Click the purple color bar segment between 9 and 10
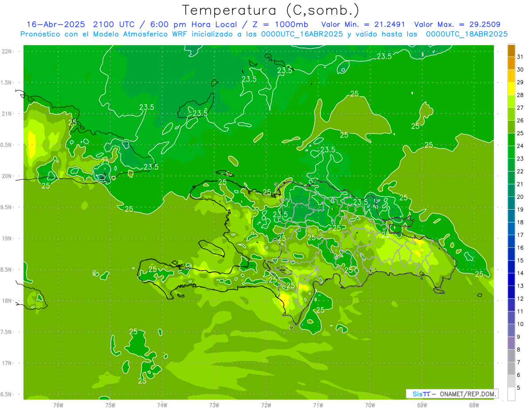Viewport: 532px width, 411px height. pyautogui.click(x=511, y=330)
